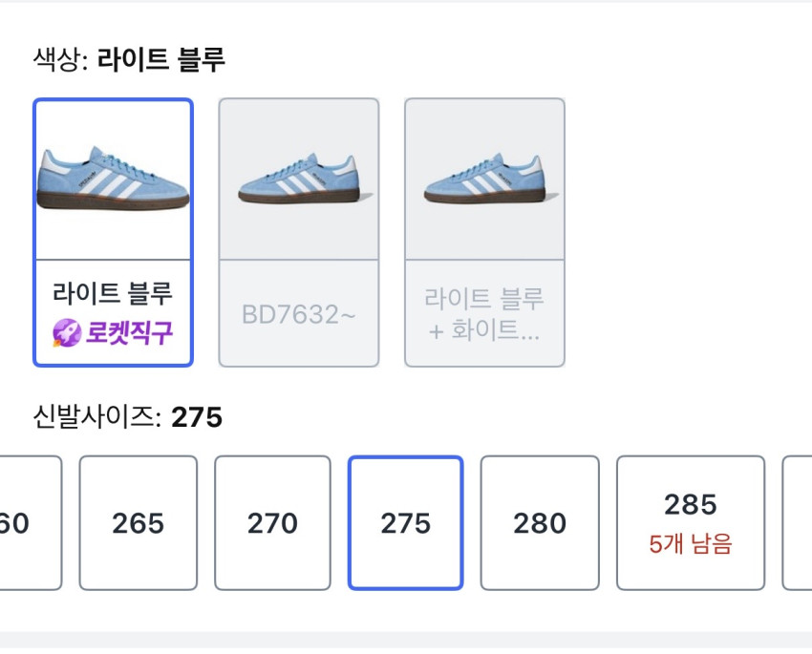The height and width of the screenshot is (654, 812).
Task: Click the bold 라이트 블루 value in the color heading
Action: click(x=160, y=60)
